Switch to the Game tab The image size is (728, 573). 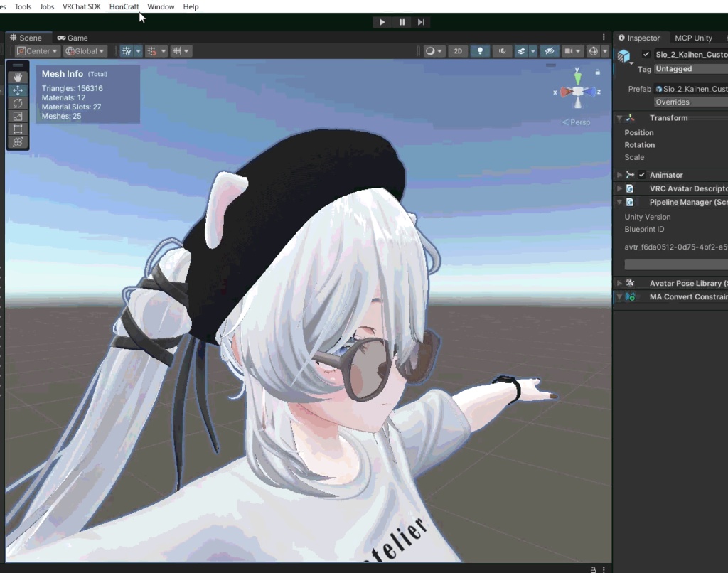pos(73,38)
